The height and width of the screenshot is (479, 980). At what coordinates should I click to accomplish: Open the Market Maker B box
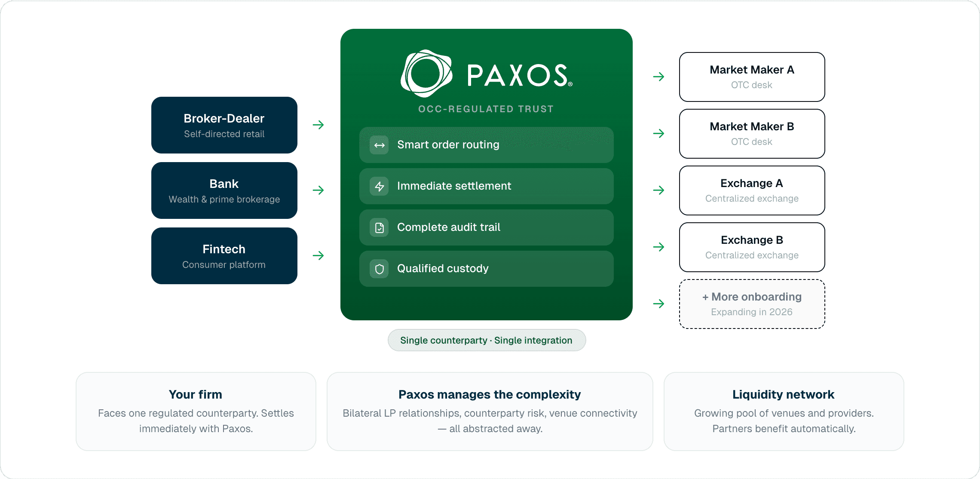tap(752, 134)
